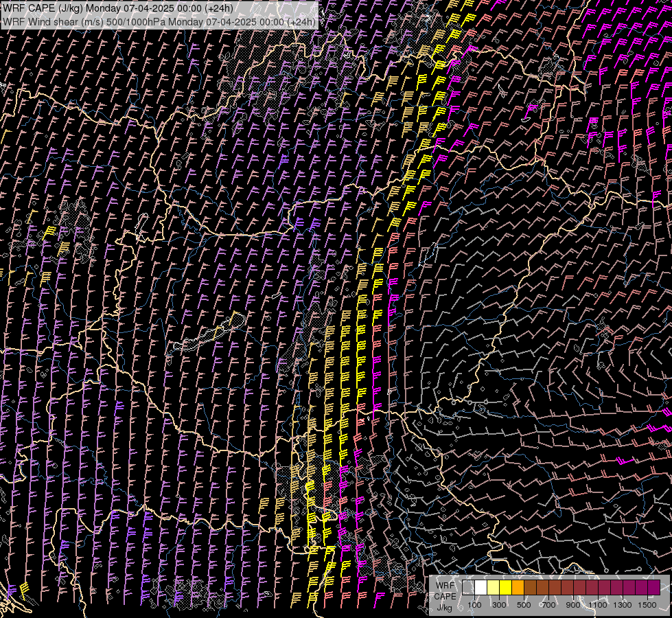Select the orange 400–500 J/kg legend swatch

coord(518,587)
